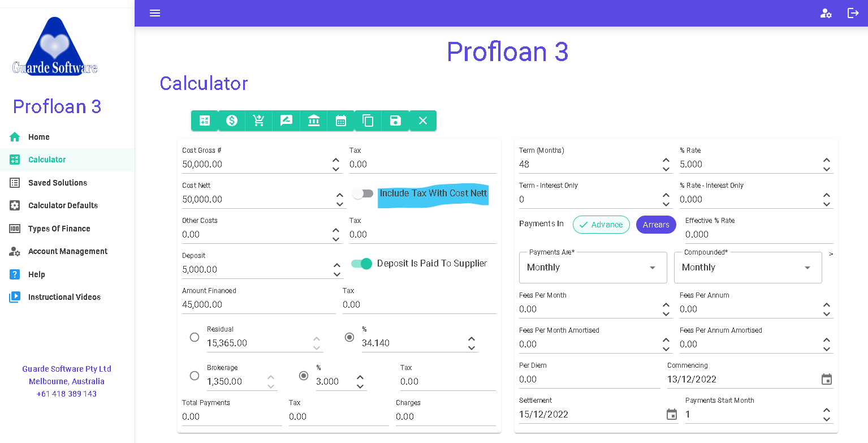Increase Term (Months) with up arrow

[x=666, y=160]
